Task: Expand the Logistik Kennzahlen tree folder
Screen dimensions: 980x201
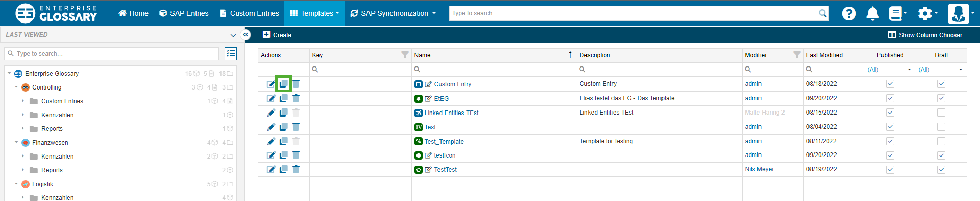Action: point(23,197)
